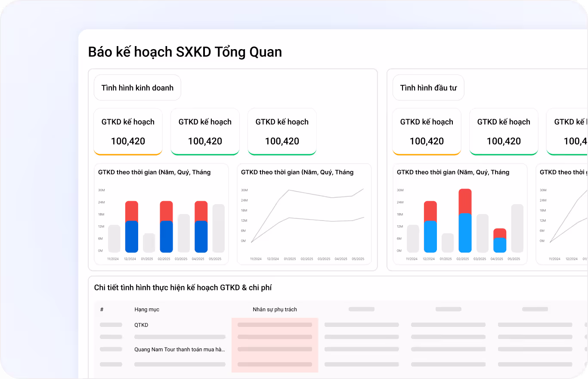Select light blue segment of 12/2024 bar in investment chart
This screenshot has width=588, height=379.
[430, 237]
